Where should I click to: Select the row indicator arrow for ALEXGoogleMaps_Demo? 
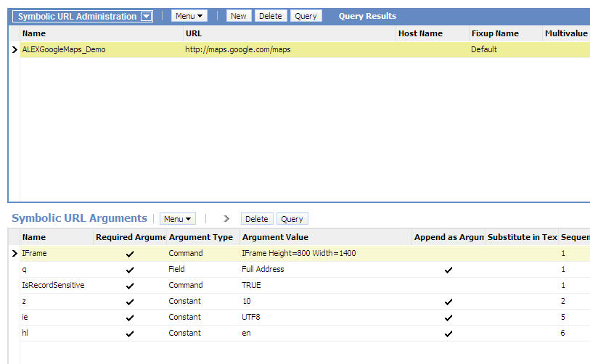point(15,49)
